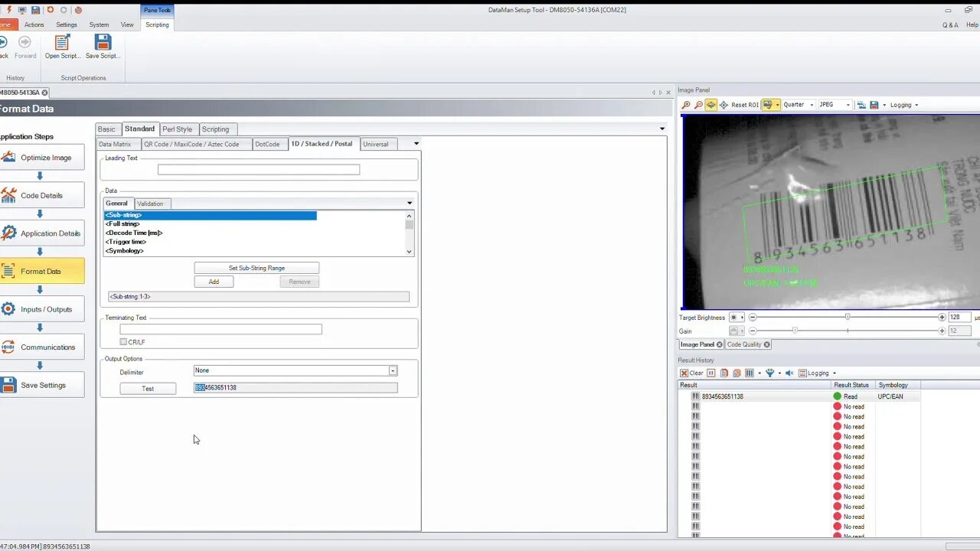Click the lightning trigger icon in title bar
Viewport: 980px width, 551px height.
(8, 10)
